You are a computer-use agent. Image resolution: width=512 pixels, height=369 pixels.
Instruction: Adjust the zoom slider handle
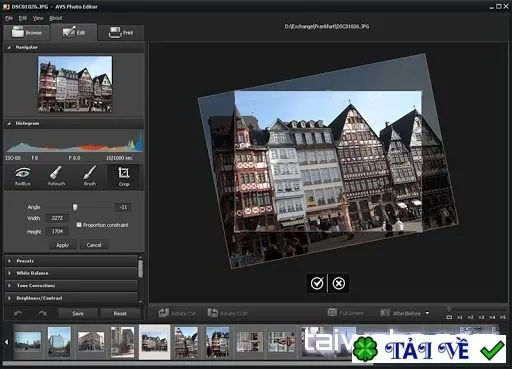pos(449,308)
